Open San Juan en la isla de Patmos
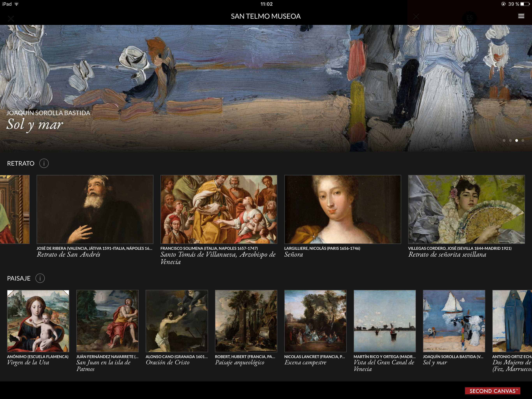 (107, 321)
